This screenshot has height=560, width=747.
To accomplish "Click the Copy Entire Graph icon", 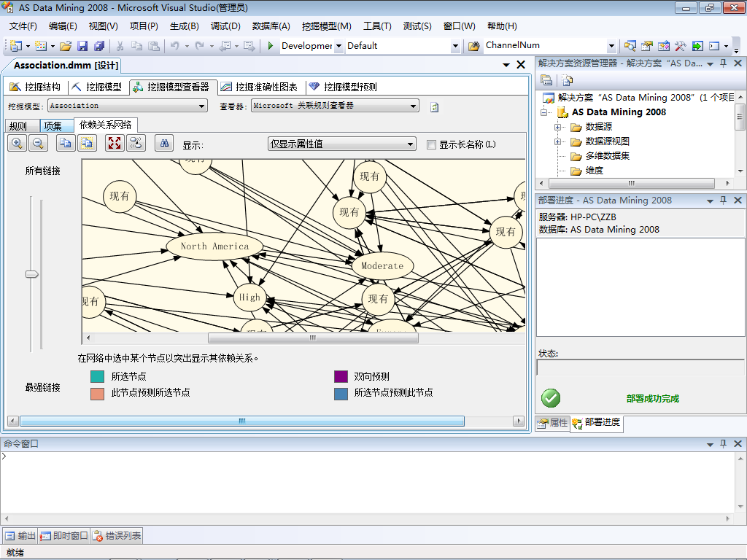I will pyautogui.click(x=87, y=143).
